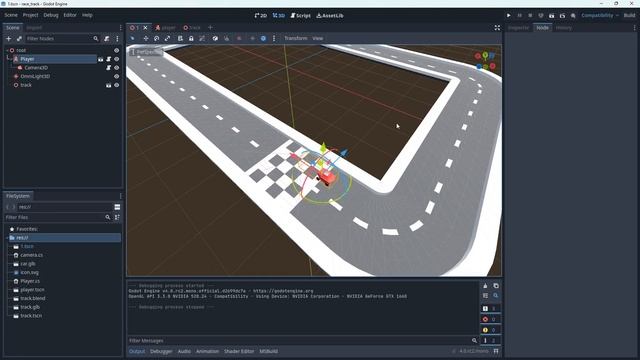Open the Debugger bottom panel
Viewport: 640px width, 360px height.
161,351
